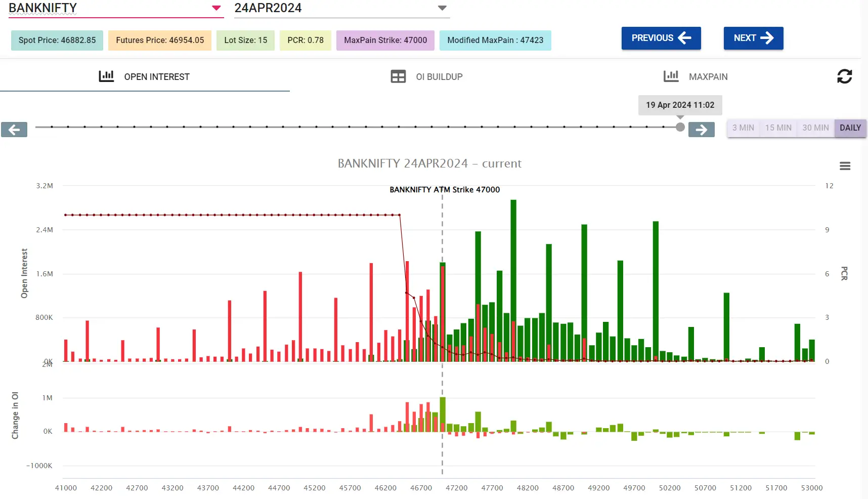Click the MaxPain Strike 47000 badge
This screenshot has width=868, height=499.
pos(385,40)
